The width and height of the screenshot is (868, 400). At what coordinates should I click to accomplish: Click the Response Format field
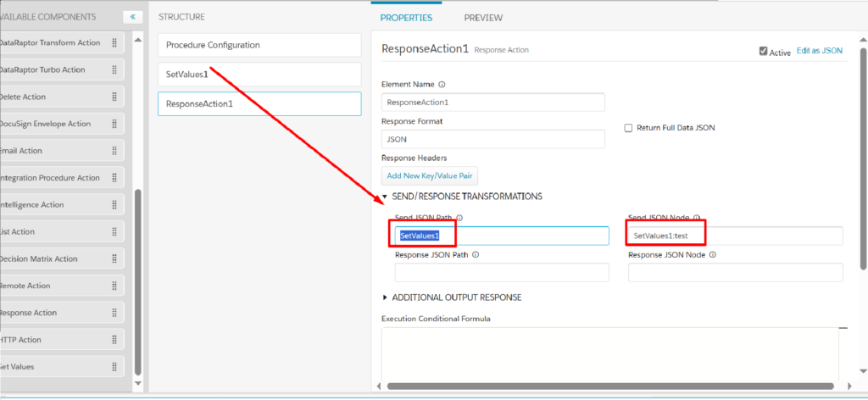pos(493,140)
